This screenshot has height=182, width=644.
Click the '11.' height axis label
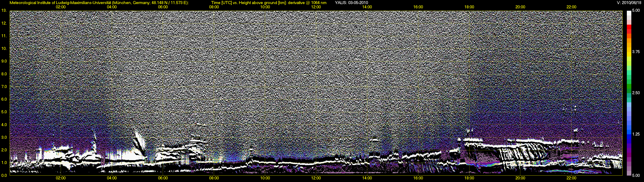4,36
